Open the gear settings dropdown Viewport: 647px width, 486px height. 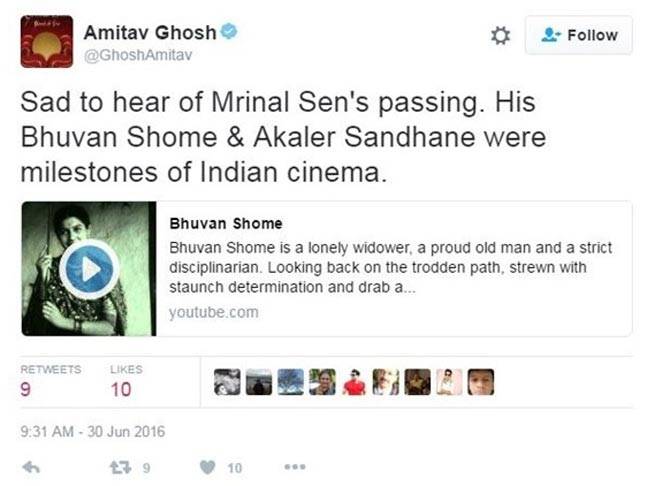coord(500,35)
